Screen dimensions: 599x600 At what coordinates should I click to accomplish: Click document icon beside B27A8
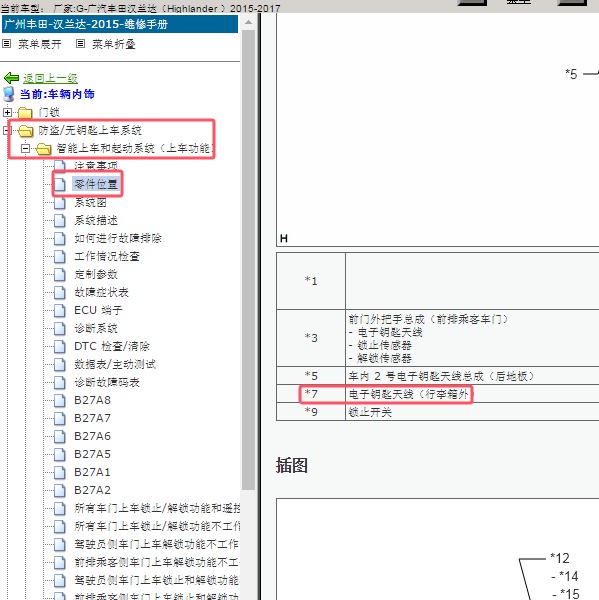(60, 400)
